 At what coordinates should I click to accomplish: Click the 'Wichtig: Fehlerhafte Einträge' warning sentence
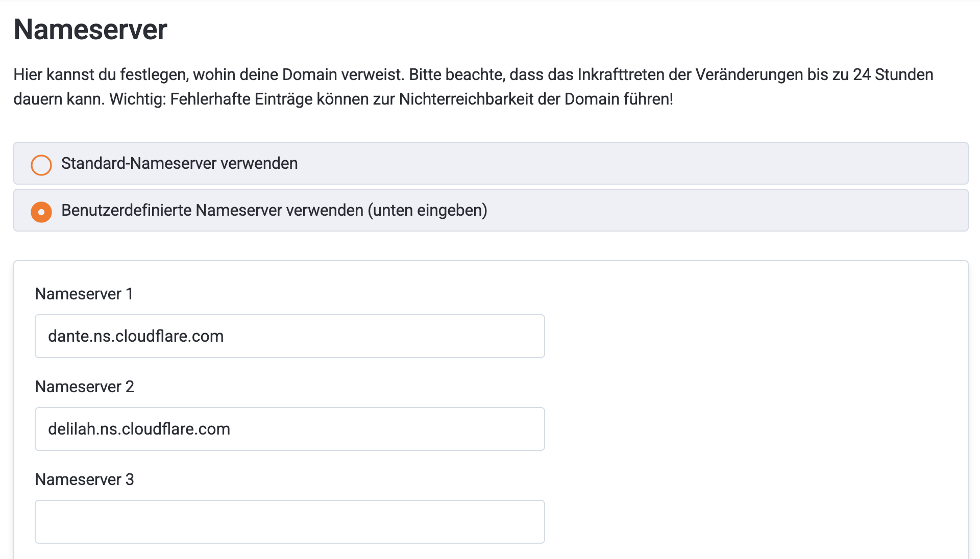tap(391, 99)
